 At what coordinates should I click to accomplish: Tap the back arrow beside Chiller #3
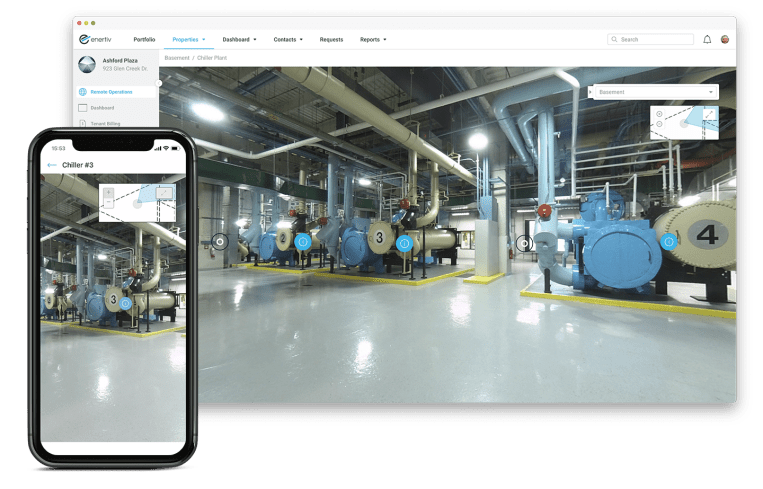pos(51,165)
